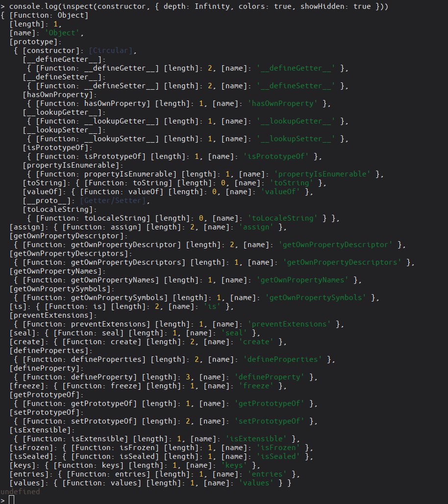
Task: Select the '[getOwnPropertySymbols]:' label
Action: pos(62,289)
